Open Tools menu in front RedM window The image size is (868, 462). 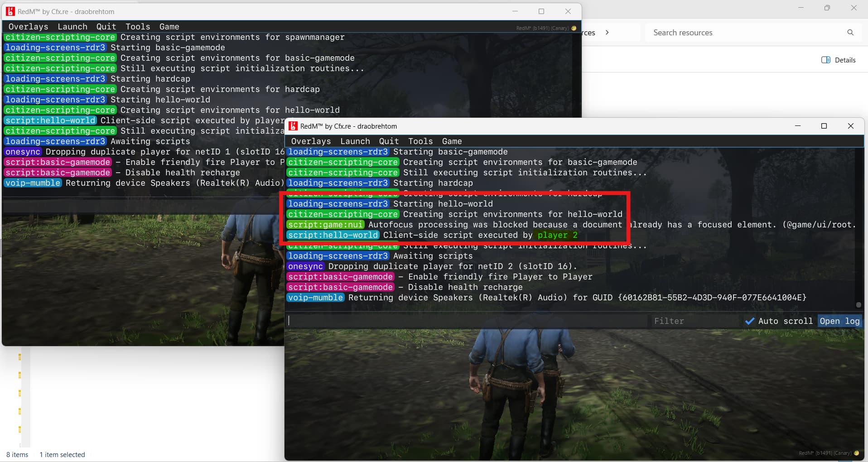coord(420,141)
